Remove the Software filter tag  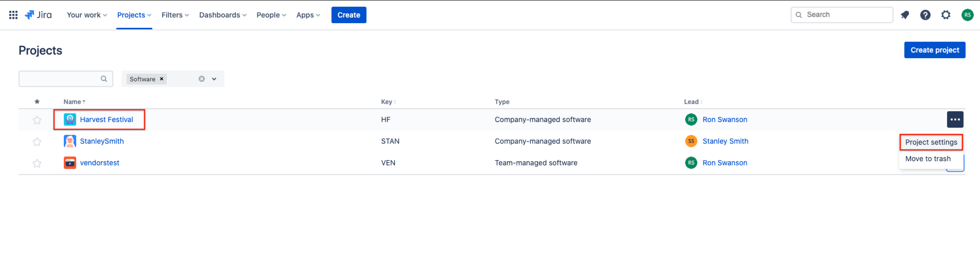[x=162, y=79]
